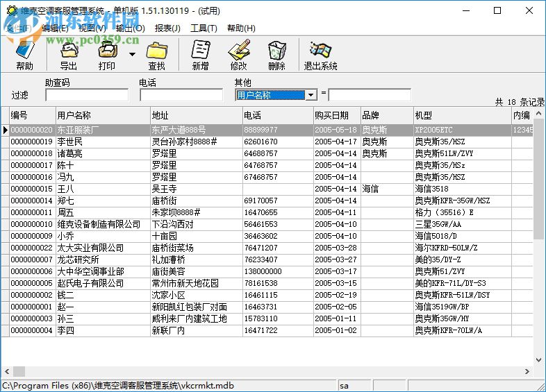Click the database path in status bar
The image size is (546, 392).
point(118,386)
